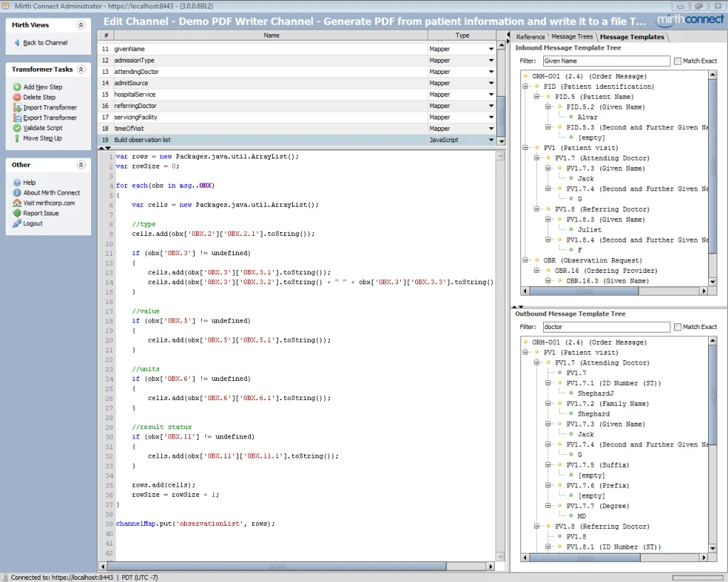This screenshot has width=728, height=582.
Task: Open type dropdown for Build observation list
Action: [491, 140]
